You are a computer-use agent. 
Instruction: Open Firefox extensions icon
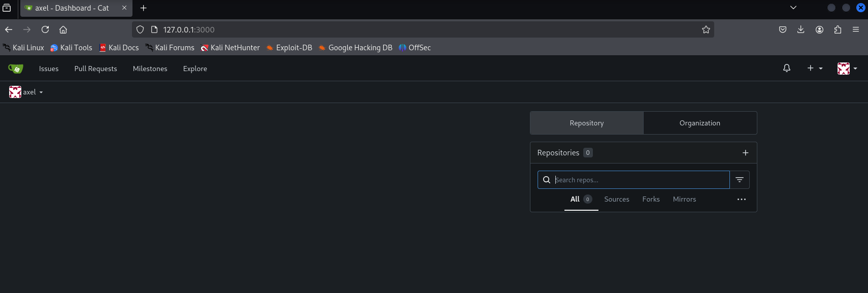coord(838,29)
